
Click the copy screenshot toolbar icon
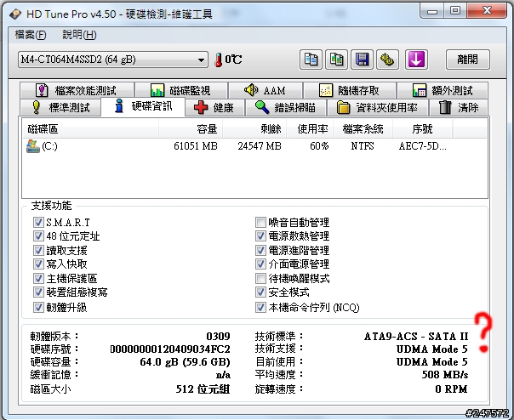[336, 60]
